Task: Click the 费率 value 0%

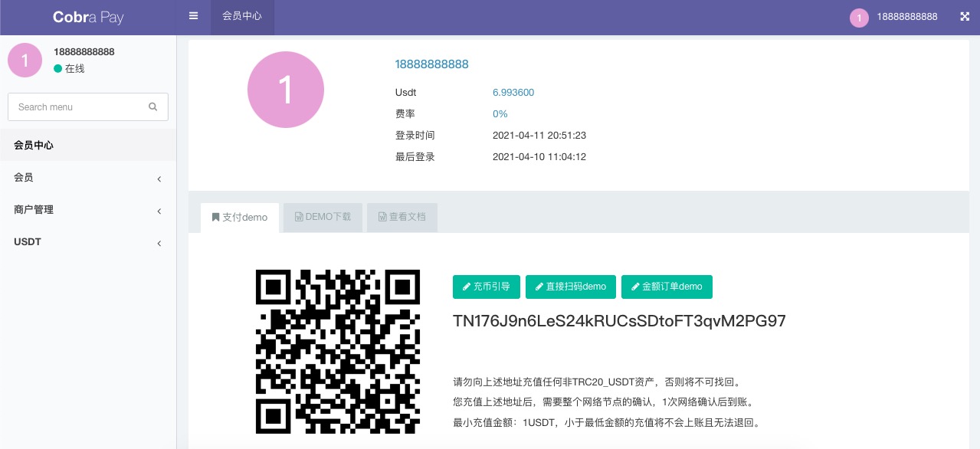Action: (500, 114)
